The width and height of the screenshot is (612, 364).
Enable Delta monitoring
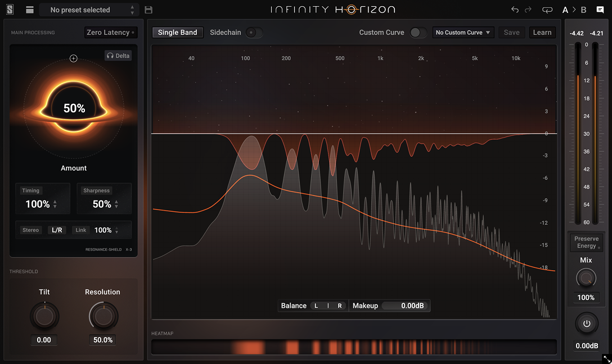(x=118, y=56)
